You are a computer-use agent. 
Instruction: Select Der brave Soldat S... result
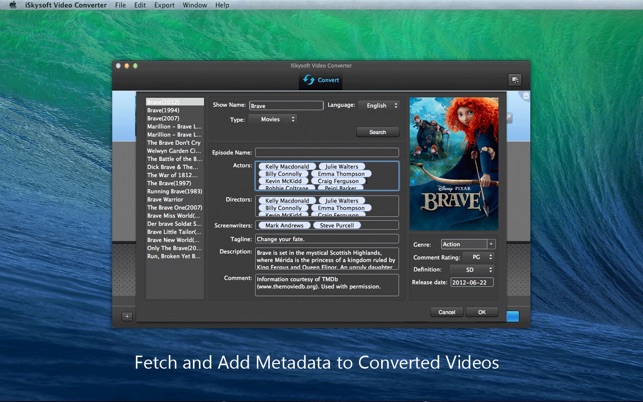pos(175,224)
